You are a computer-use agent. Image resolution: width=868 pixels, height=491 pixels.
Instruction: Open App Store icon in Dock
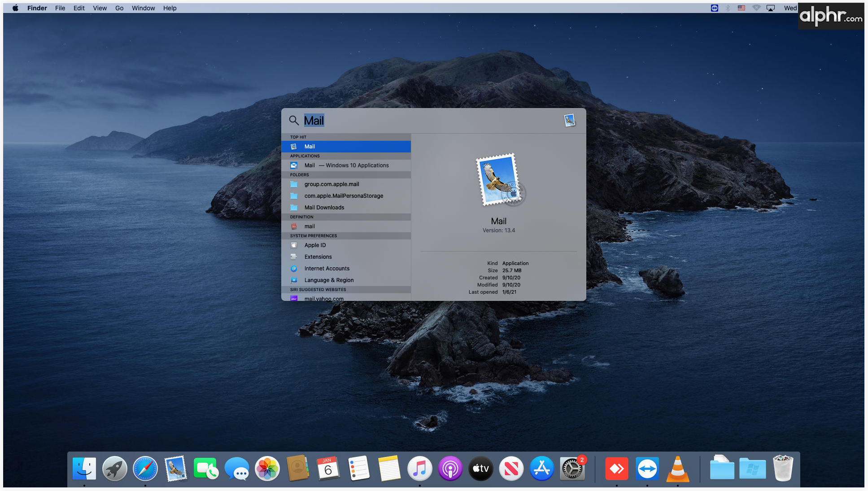pos(541,469)
